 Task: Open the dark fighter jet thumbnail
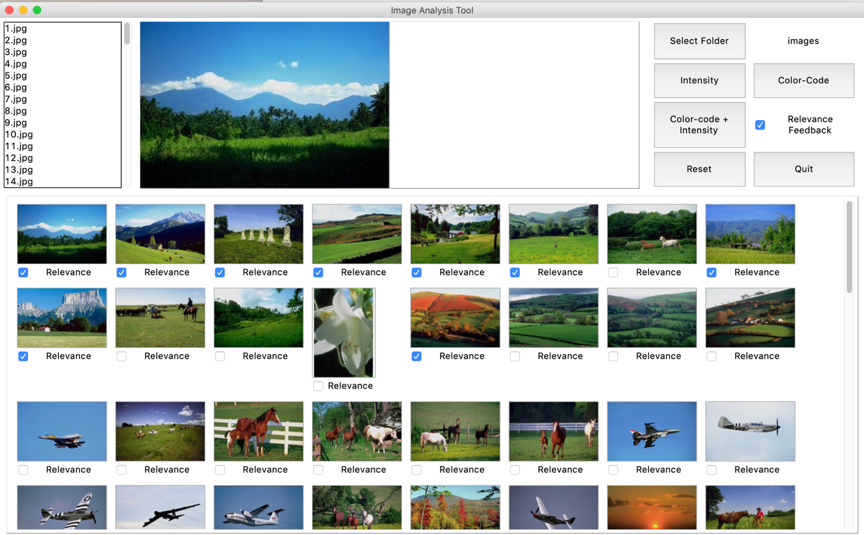[x=652, y=431]
